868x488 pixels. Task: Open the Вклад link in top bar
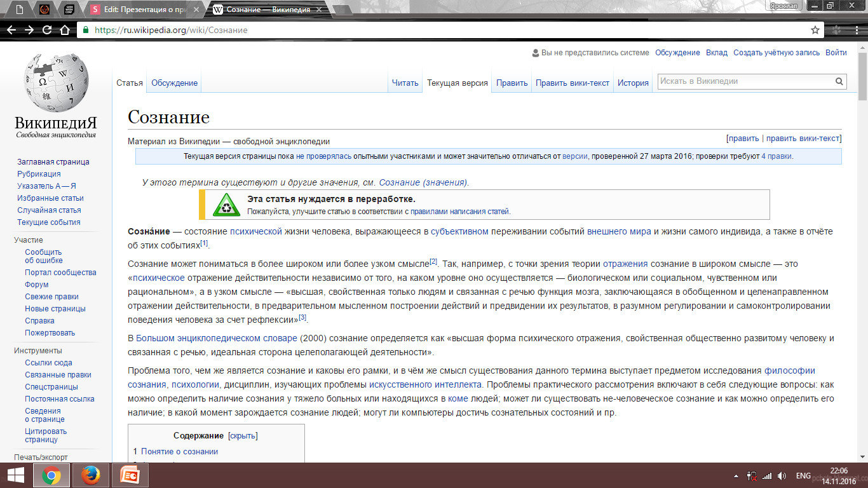717,53
